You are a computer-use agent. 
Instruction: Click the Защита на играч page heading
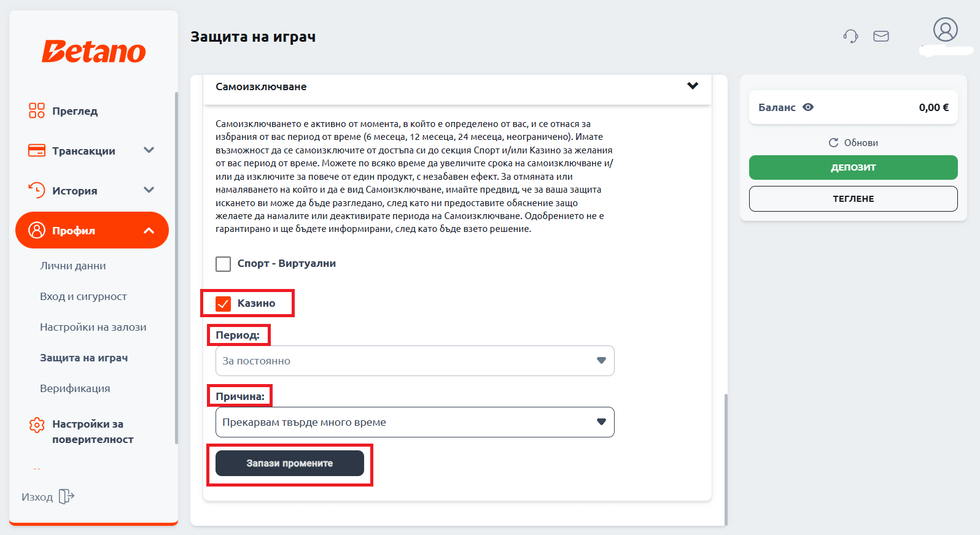(x=253, y=37)
